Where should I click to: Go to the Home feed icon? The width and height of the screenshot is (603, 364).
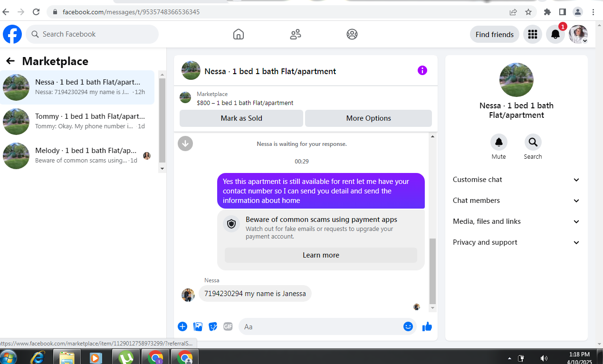[239, 34]
